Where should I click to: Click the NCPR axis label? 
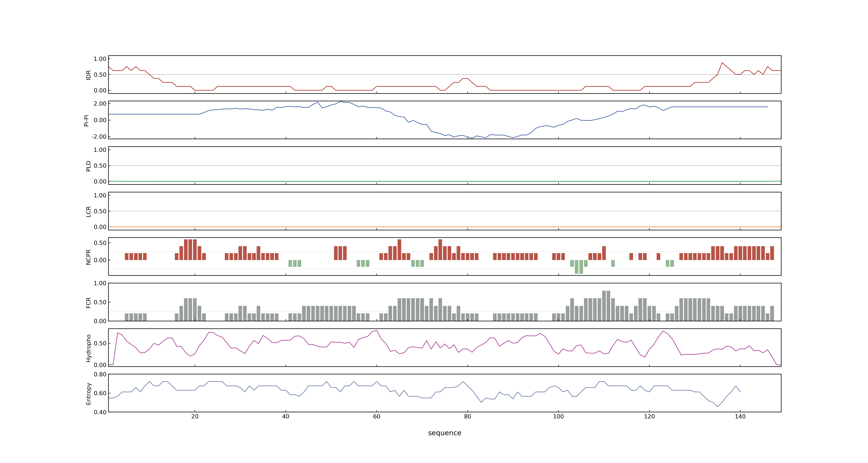point(88,257)
